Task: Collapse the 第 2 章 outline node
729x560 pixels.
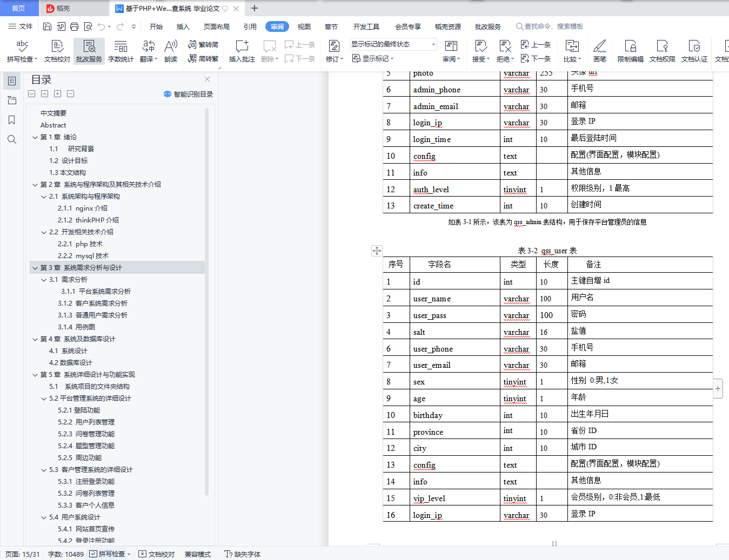Action: (35, 185)
